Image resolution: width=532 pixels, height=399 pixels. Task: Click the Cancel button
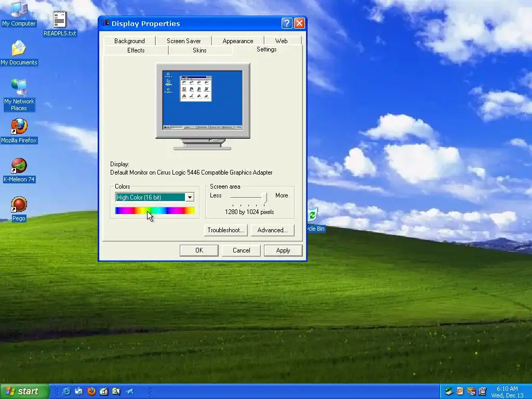pos(241,250)
